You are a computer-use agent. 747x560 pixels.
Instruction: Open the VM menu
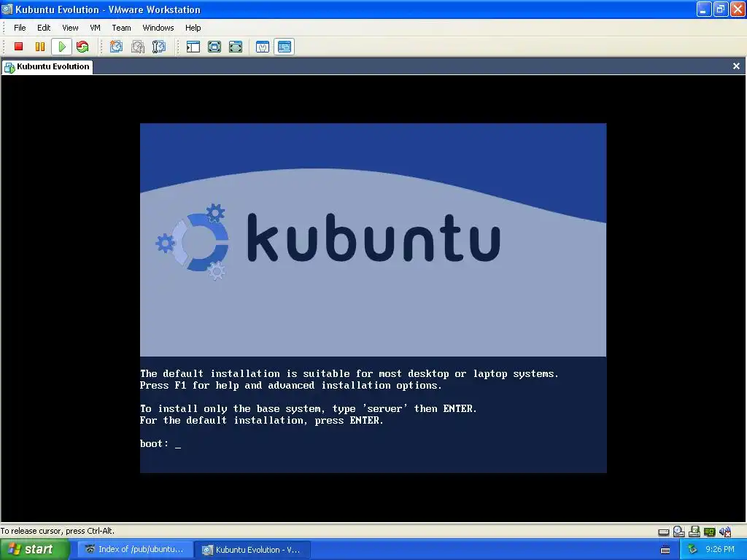tap(96, 28)
